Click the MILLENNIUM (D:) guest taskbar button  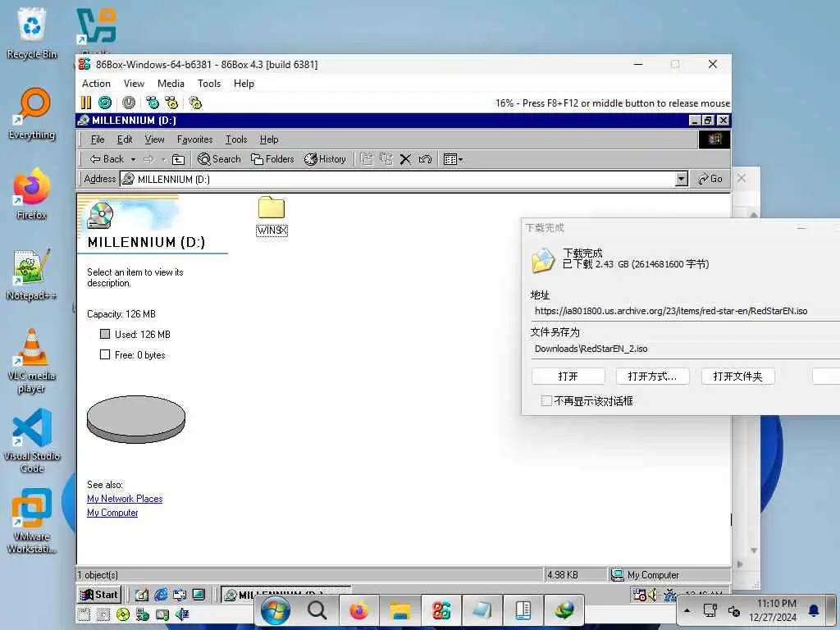pos(286,594)
